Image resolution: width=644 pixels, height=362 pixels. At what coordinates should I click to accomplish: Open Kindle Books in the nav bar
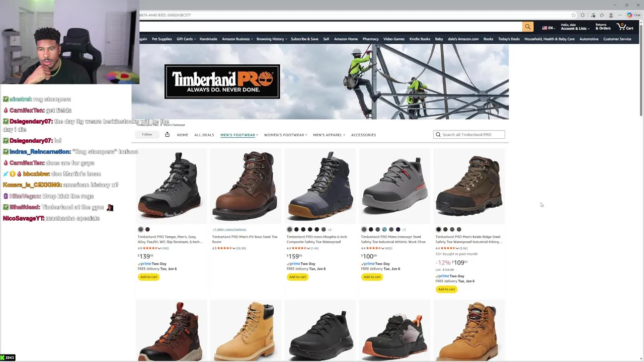pos(420,39)
